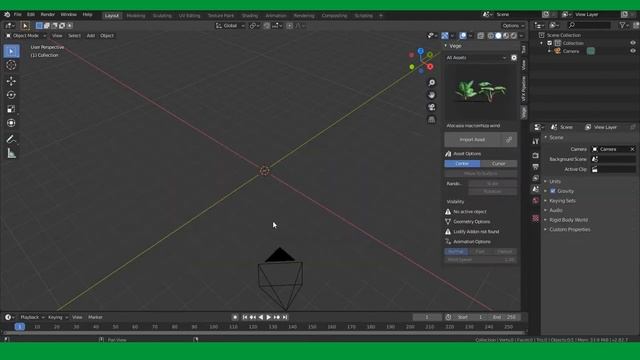Image resolution: width=640 pixels, height=360 pixels.
Task: Select the Cursor placement button
Action: [x=499, y=164]
